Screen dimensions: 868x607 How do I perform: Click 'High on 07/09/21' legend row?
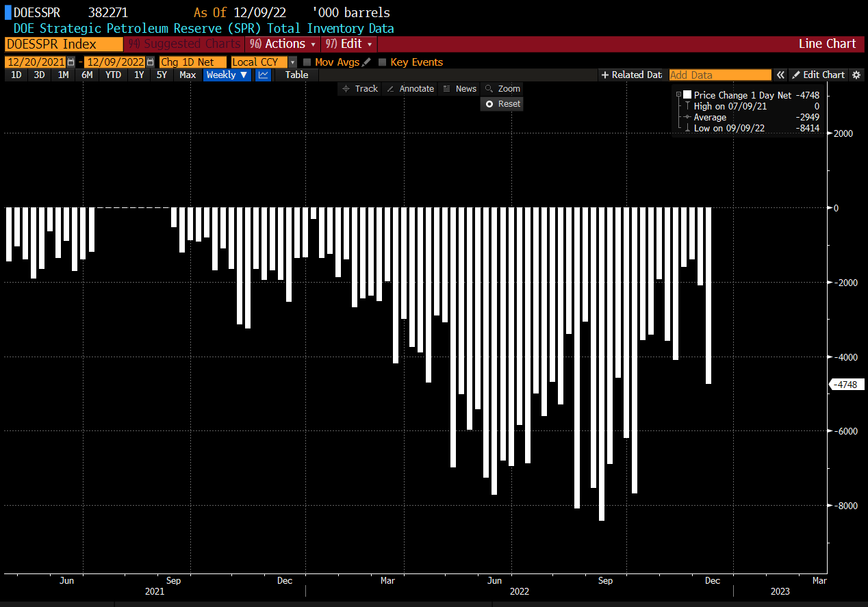(730, 106)
